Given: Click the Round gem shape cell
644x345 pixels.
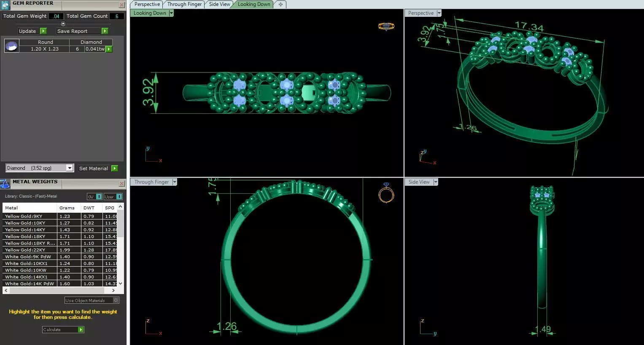Looking at the screenshot, I should click(45, 42).
